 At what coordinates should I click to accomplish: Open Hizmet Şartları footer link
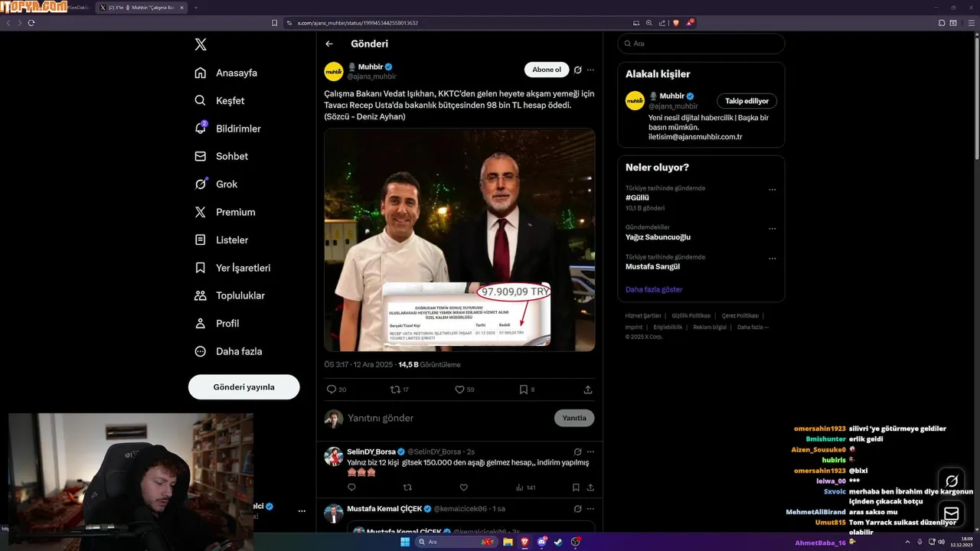click(643, 315)
